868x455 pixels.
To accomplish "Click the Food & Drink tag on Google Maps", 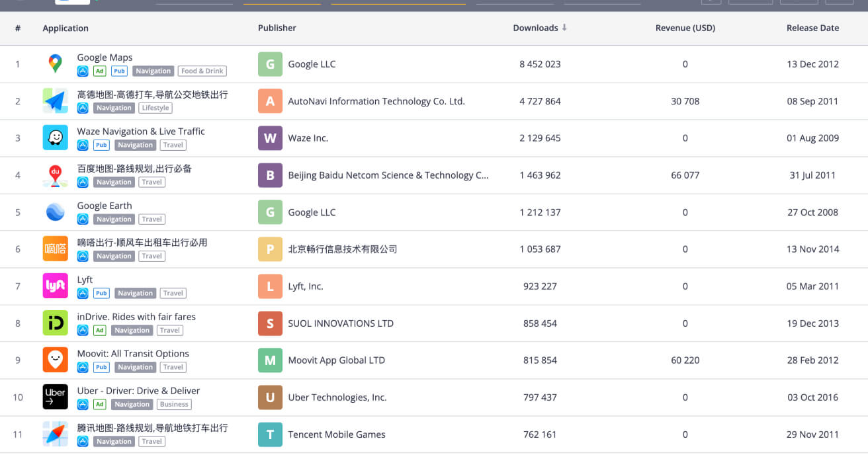I will 202,71.
